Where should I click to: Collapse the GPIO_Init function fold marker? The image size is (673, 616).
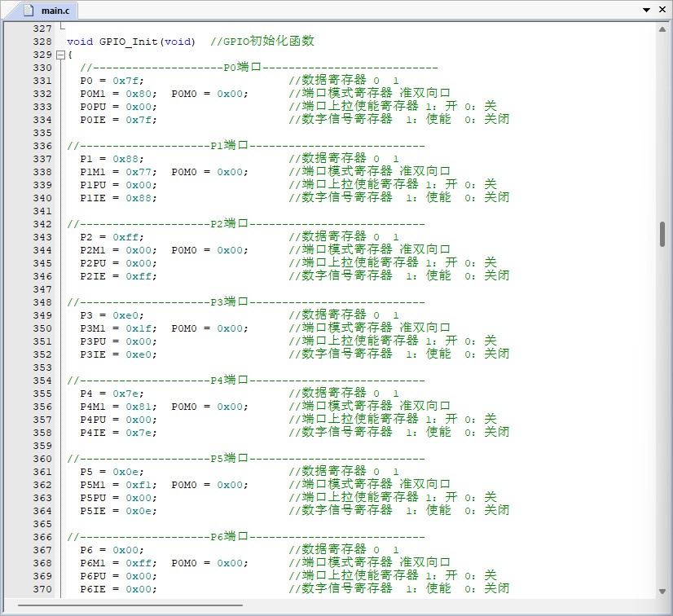pyautogui.click(x=60, y=55)
